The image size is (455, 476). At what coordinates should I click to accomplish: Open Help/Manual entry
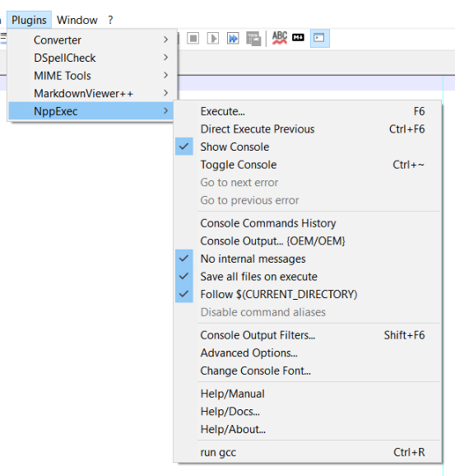point(308,394)
